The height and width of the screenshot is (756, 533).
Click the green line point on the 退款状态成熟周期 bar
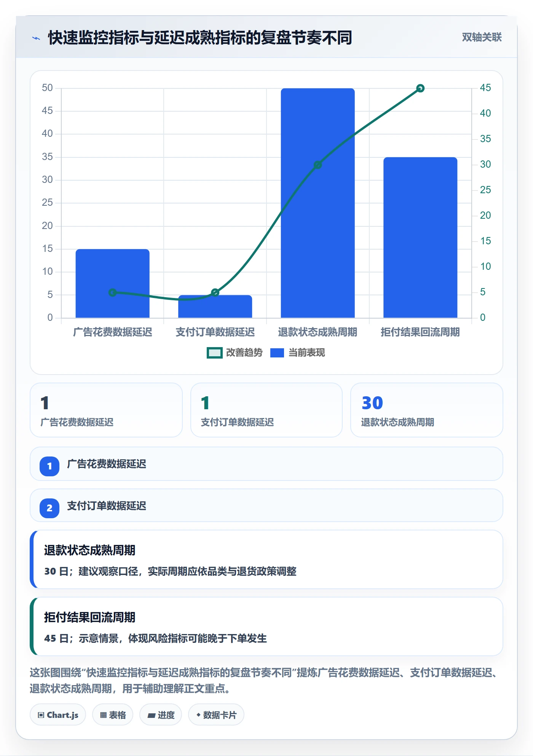click(318, 165)
